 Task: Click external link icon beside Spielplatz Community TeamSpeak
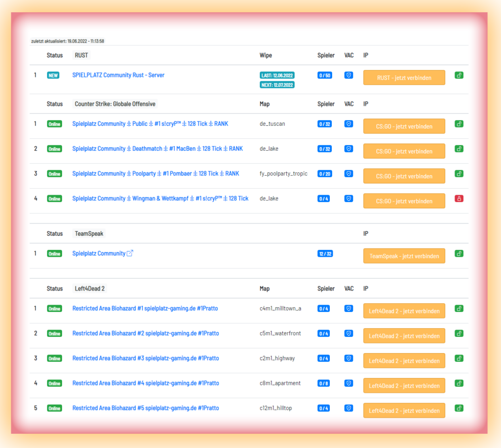pos(130,253)
